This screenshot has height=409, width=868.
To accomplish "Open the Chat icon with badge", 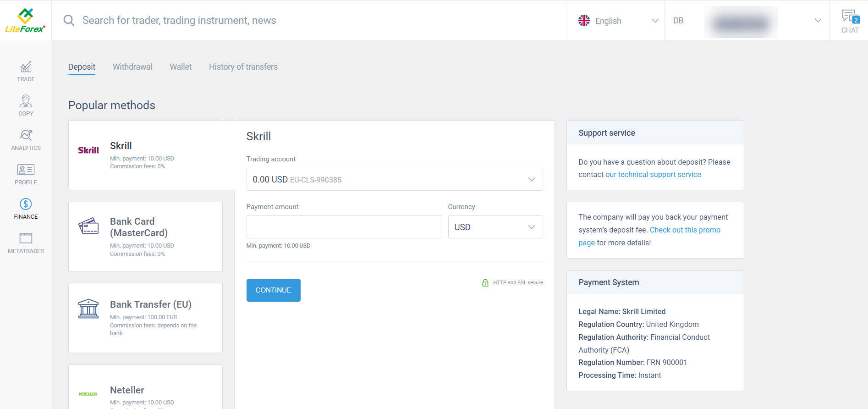I will (x=850, y=21).
